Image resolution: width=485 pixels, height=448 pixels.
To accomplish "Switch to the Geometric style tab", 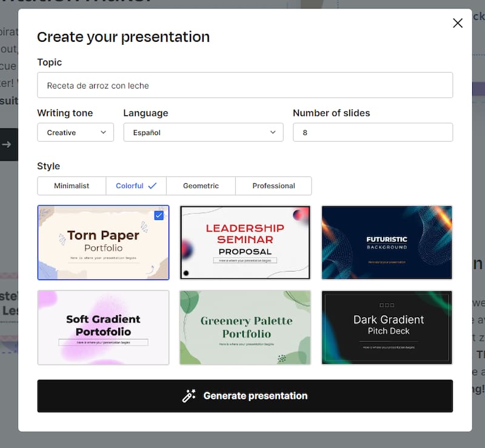I will [x=201, y=186].
